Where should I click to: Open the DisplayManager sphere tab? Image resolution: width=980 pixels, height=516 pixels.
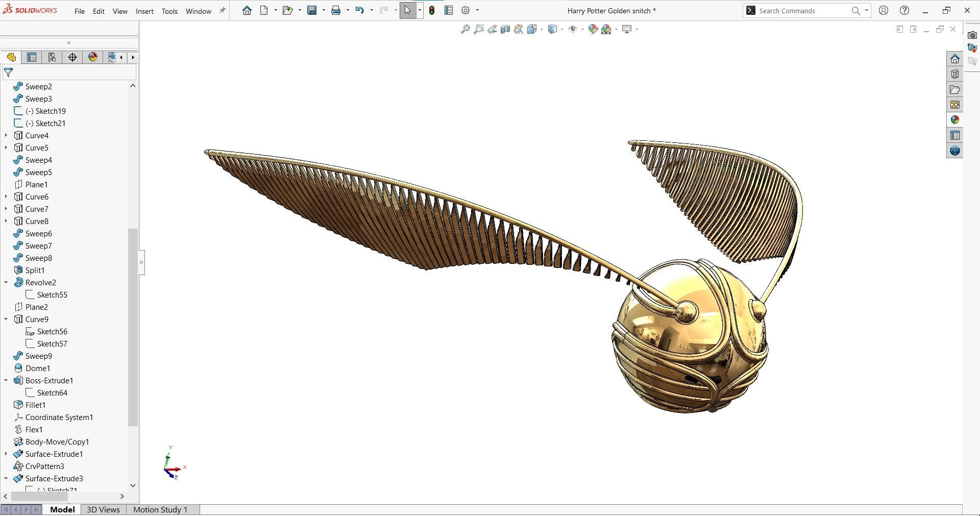pos(93,57)
